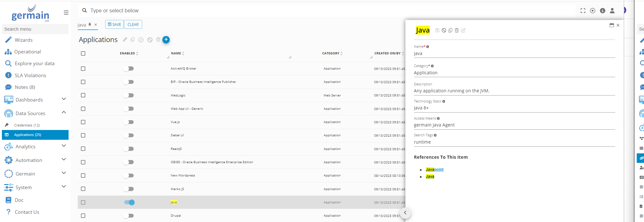Expand the Dashboards menu section

click(x=64, y=99)
